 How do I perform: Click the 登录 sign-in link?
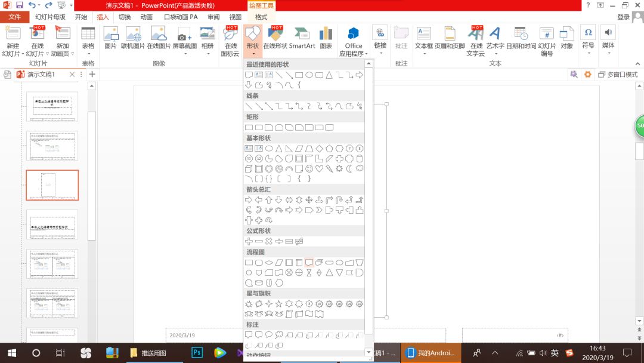click(x=623, y=17)
